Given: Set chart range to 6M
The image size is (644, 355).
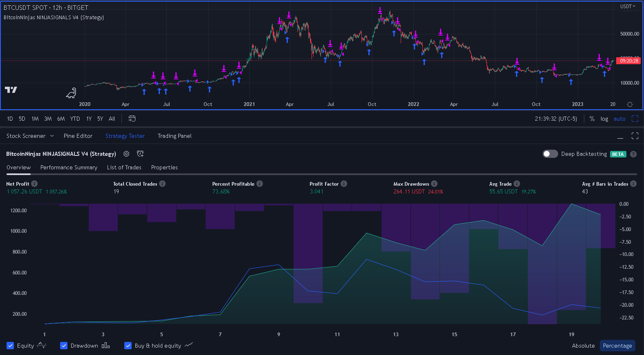Looking at the screenshot, I should [61, 119].
